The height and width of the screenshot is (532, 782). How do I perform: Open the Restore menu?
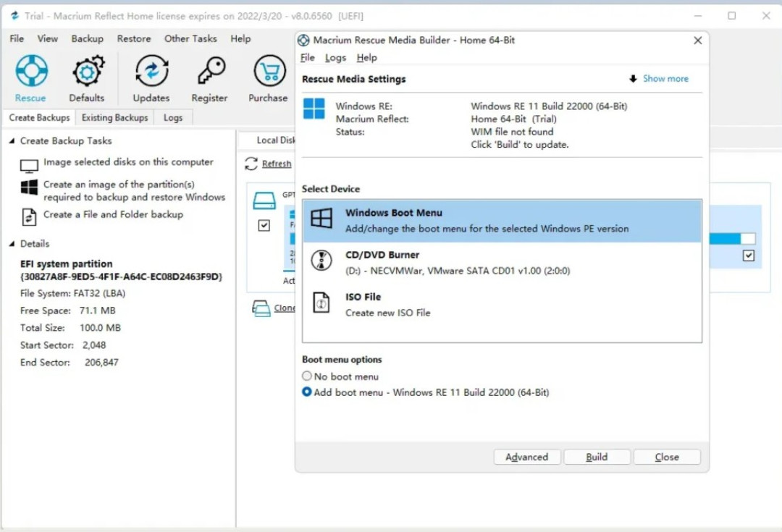(134, 38)
